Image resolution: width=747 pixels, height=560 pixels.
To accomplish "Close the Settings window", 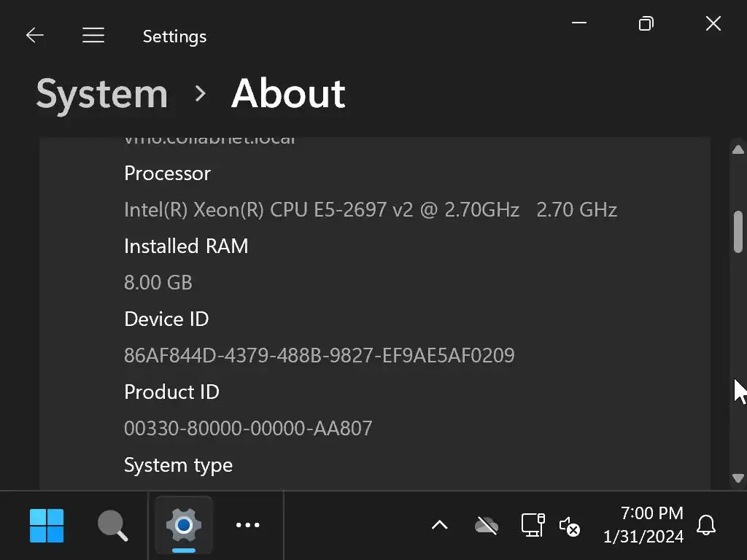I will tap(713, 23).
